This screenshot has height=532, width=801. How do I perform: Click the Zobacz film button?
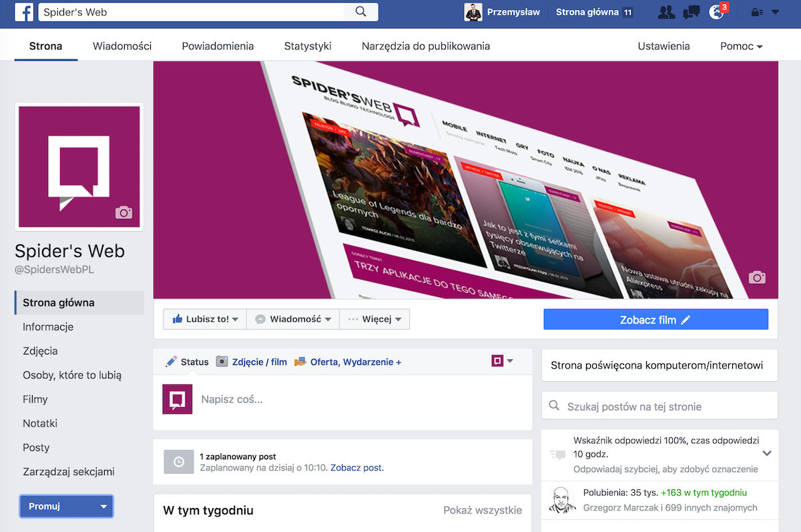[656, 320]
